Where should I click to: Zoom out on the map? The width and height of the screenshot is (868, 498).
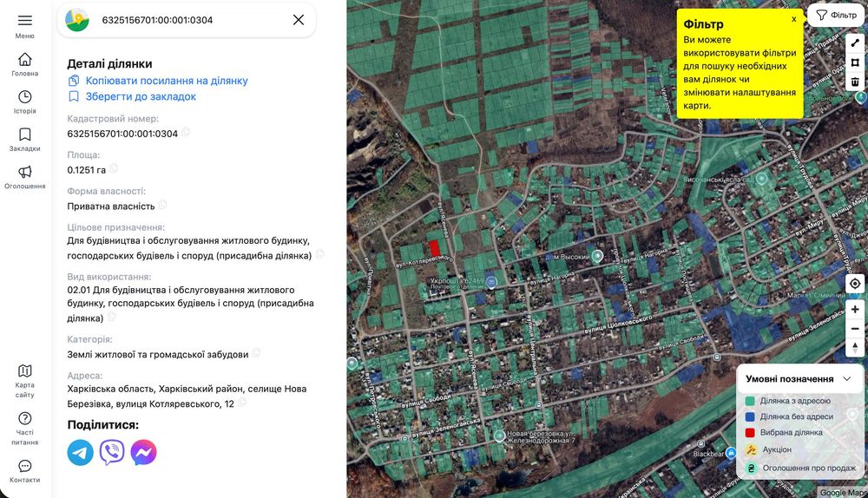tap(855, 329)
